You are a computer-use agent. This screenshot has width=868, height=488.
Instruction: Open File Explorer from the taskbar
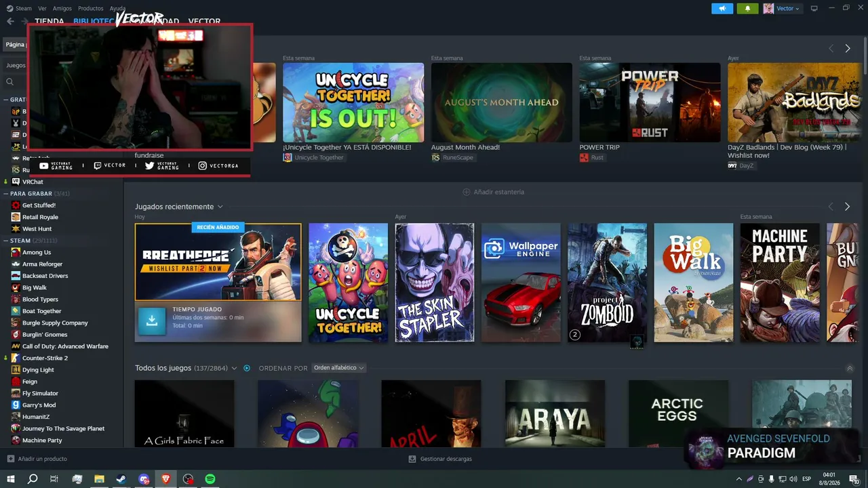coord(99,479)
